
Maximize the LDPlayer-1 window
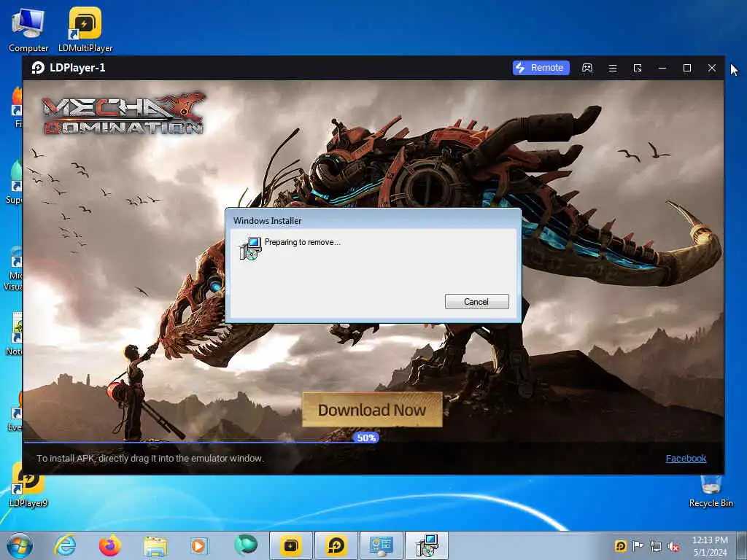(x=687, y=68)
